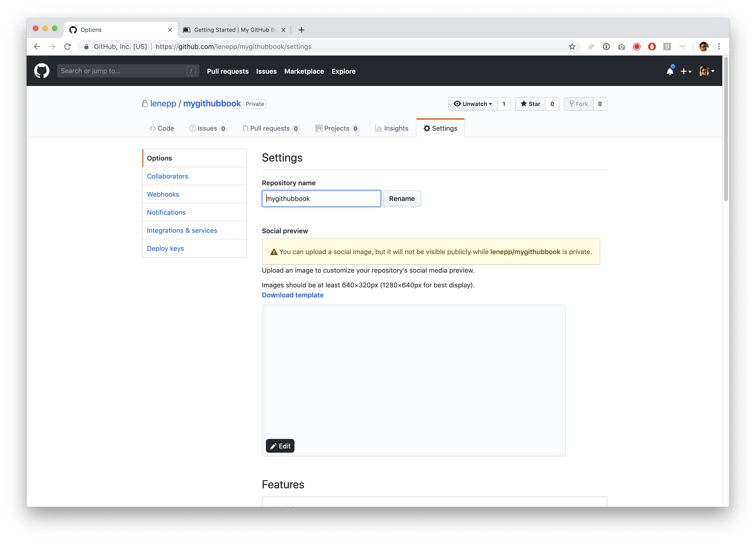Click the fork count 0
Screen dimensions: 756x542
[600, 104]
